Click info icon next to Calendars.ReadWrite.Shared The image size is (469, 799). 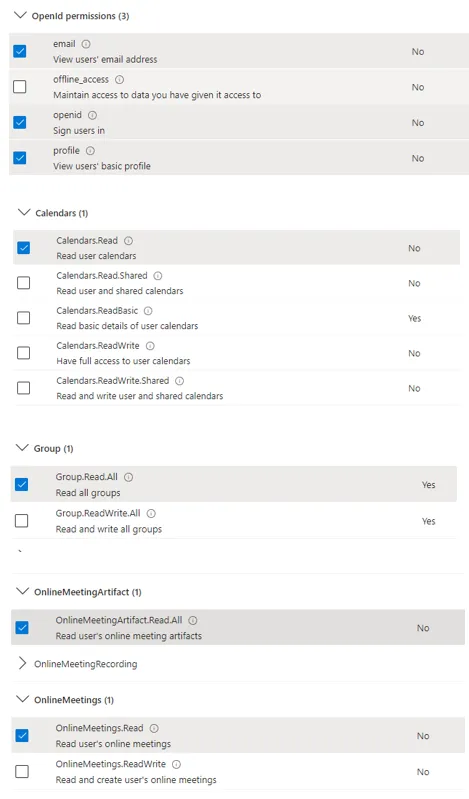(179, 381)
